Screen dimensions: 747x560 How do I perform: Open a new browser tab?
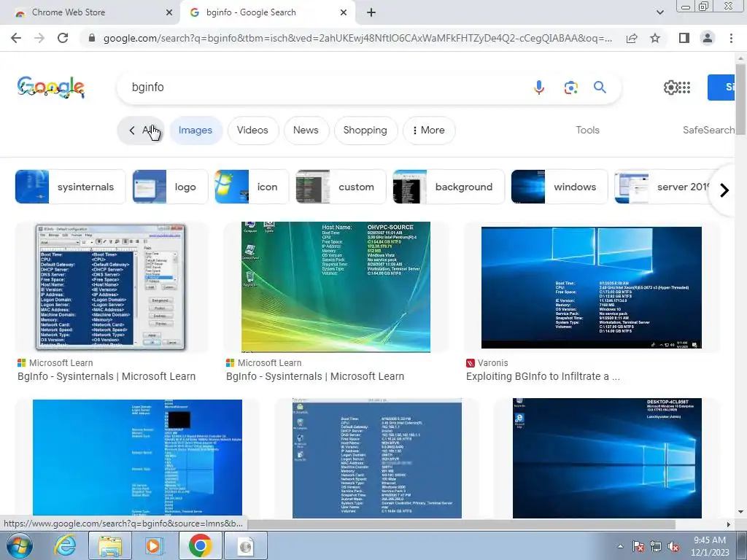pos(371,12)
